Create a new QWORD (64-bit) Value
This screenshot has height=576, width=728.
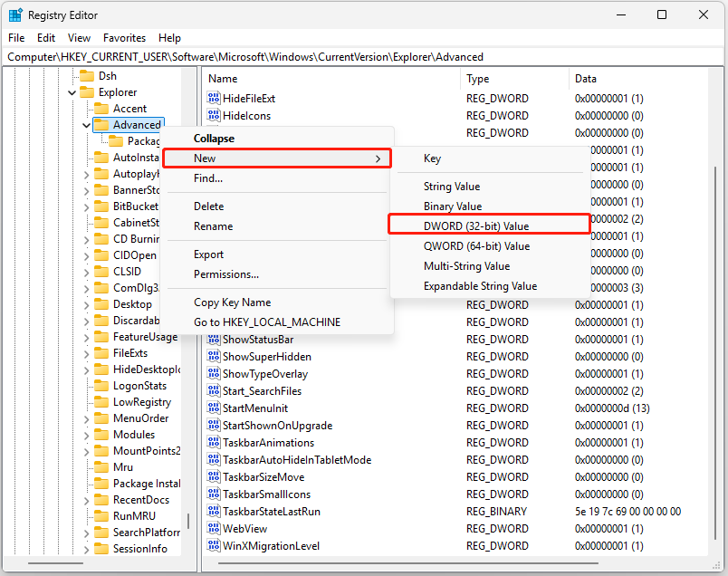[490, 246]
